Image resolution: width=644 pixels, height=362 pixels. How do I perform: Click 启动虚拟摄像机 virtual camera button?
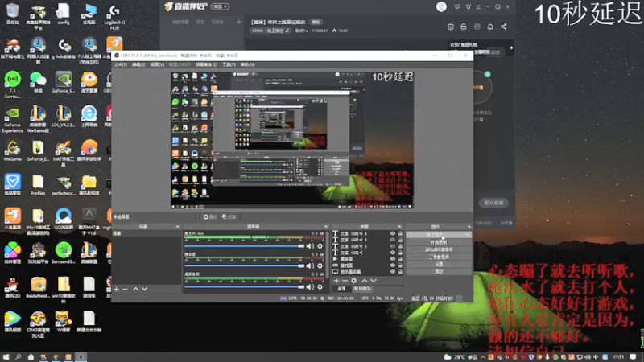point(438,249)
